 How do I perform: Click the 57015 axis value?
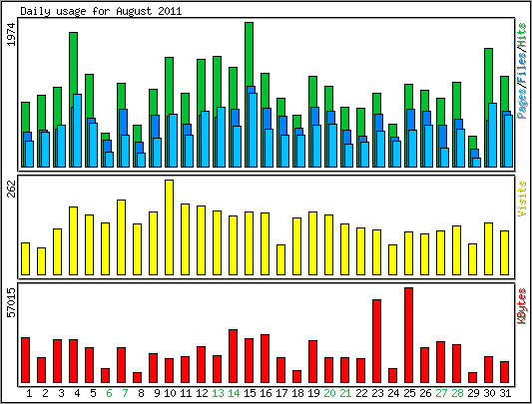tap(12, 302)
